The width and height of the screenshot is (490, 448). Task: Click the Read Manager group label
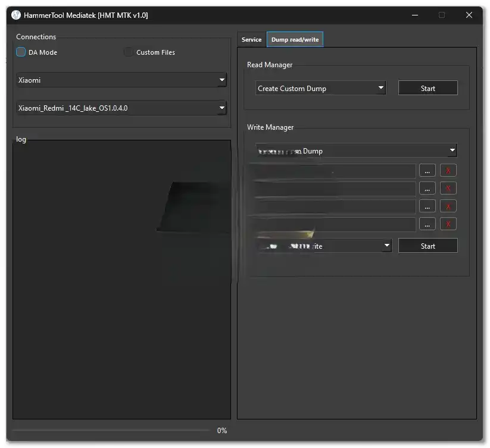(x=270, y=65)
